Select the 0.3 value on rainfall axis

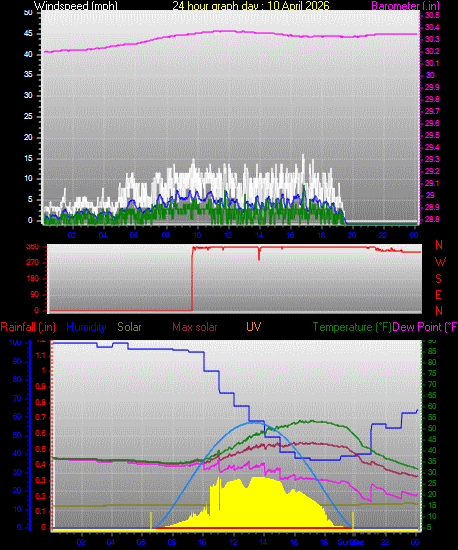(41, 480)
